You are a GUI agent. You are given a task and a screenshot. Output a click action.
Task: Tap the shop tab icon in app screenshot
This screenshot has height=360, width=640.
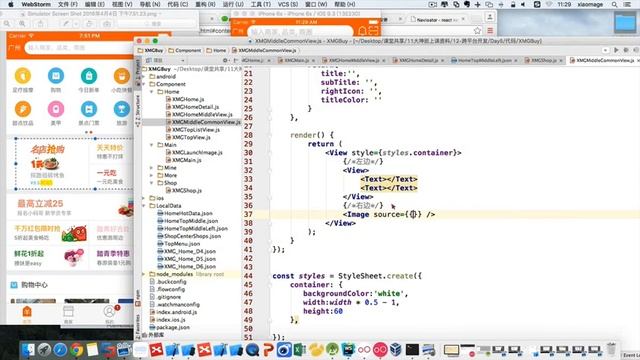[68, 312]
